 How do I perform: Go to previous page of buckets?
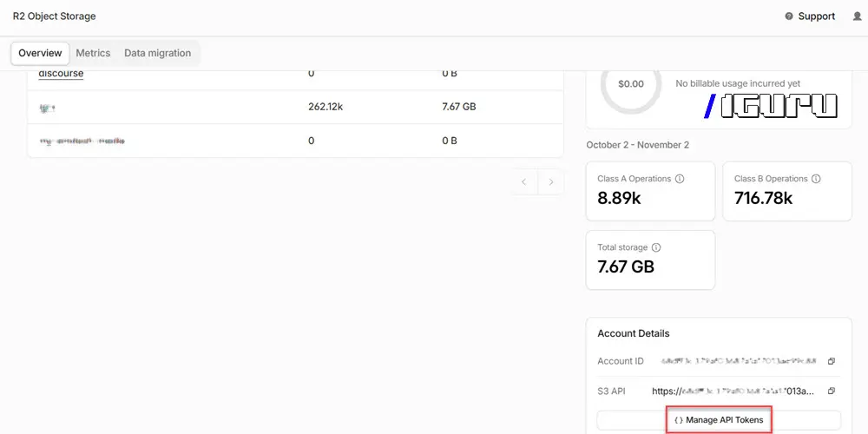[x=523, y=182]
